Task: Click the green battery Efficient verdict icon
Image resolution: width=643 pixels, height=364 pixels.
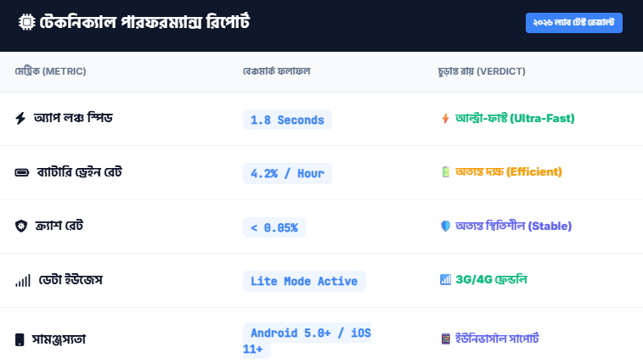Action: 445,172
